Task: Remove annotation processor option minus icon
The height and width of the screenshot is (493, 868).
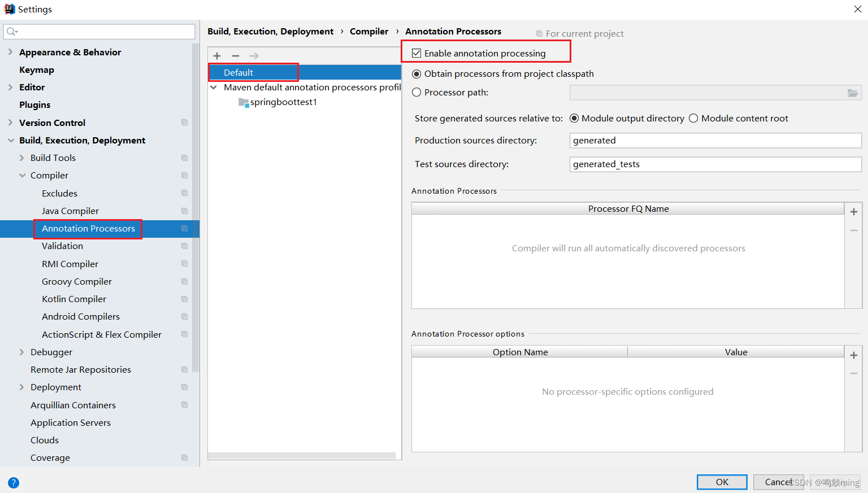Action: pos(854,373)
